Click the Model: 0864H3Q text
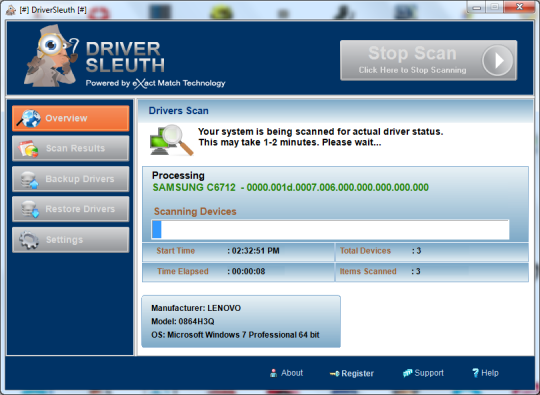540x395 pixels. pos(183,321)
